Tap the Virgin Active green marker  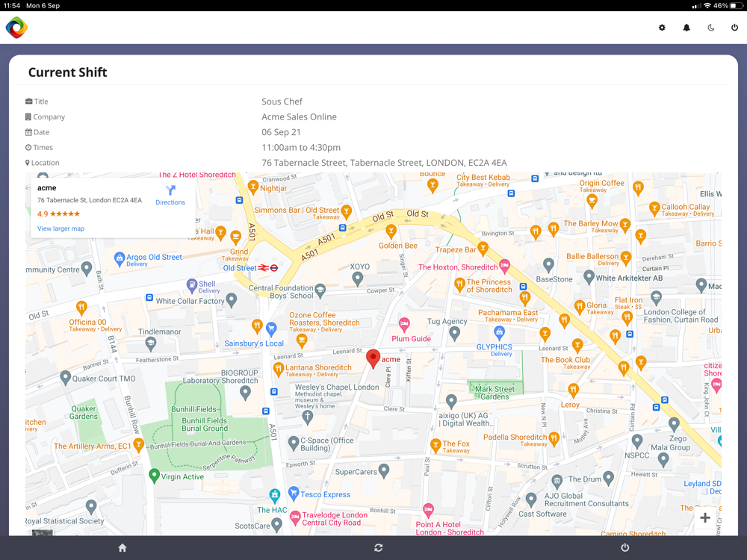tap(154, 475)
